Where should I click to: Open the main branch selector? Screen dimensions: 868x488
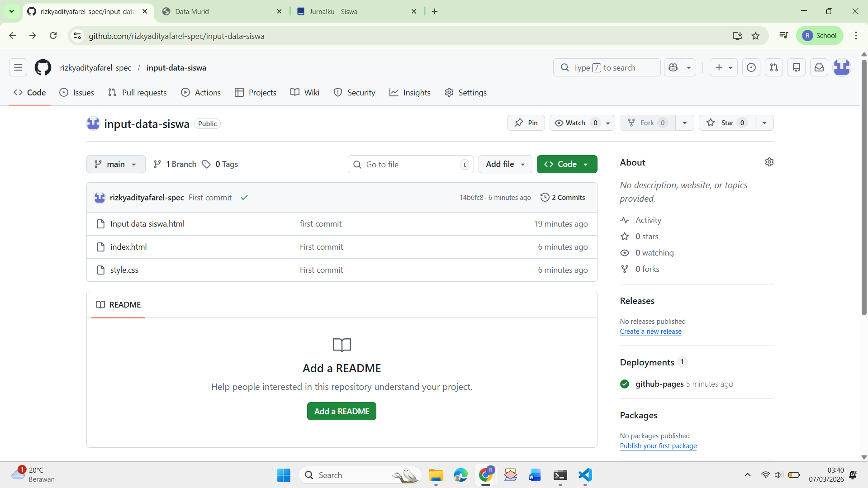tap(115, 164)
